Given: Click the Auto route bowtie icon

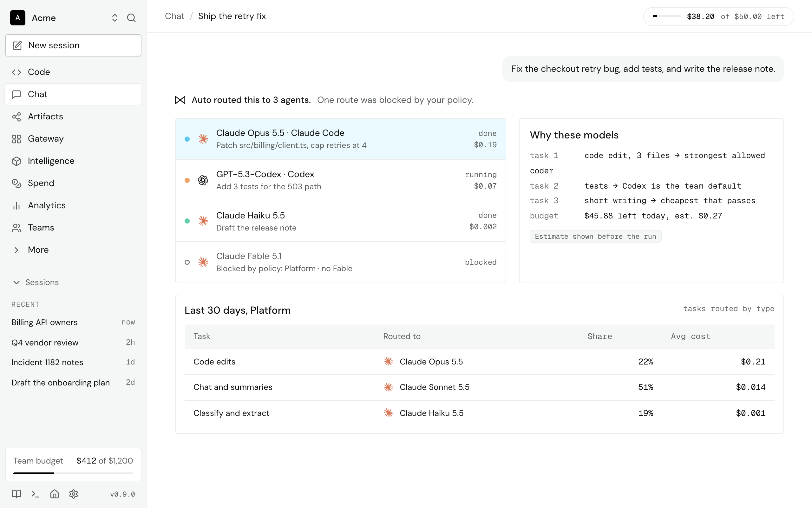Looking at the screenshot, I should coord(180,100).
